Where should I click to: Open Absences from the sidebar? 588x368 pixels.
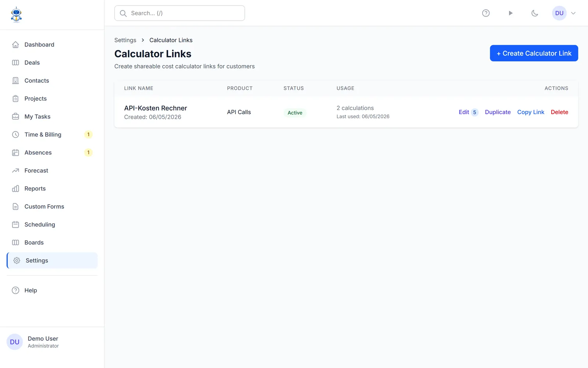(52, 153)
